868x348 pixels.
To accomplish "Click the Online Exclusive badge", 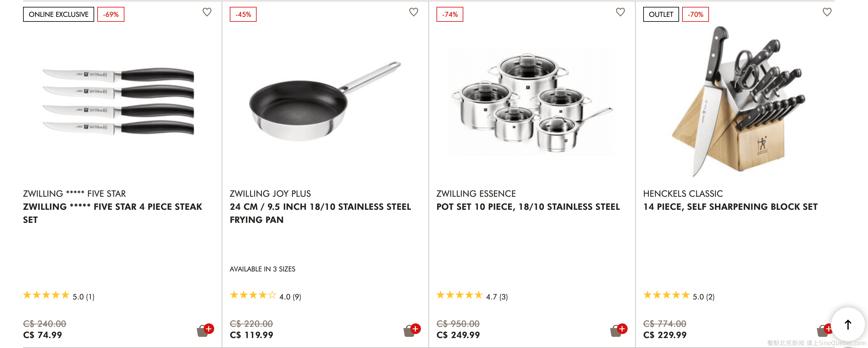I will pyautogui.click(x=58, y=14).
